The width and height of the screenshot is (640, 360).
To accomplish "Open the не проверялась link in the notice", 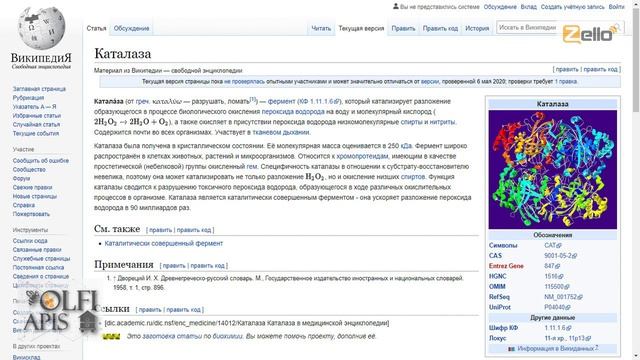I will [x=244, y=82].
